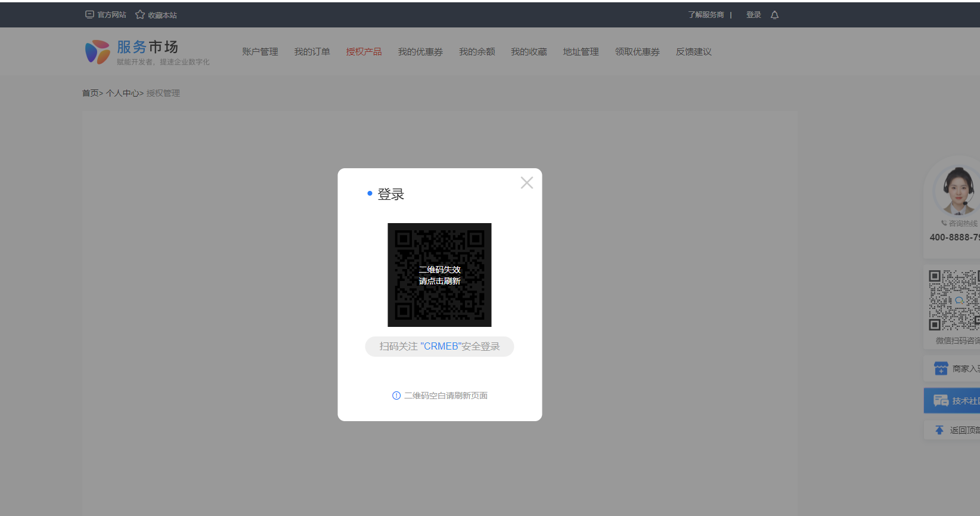Click the 收藏本站 bookmark link

pos(163,15)
